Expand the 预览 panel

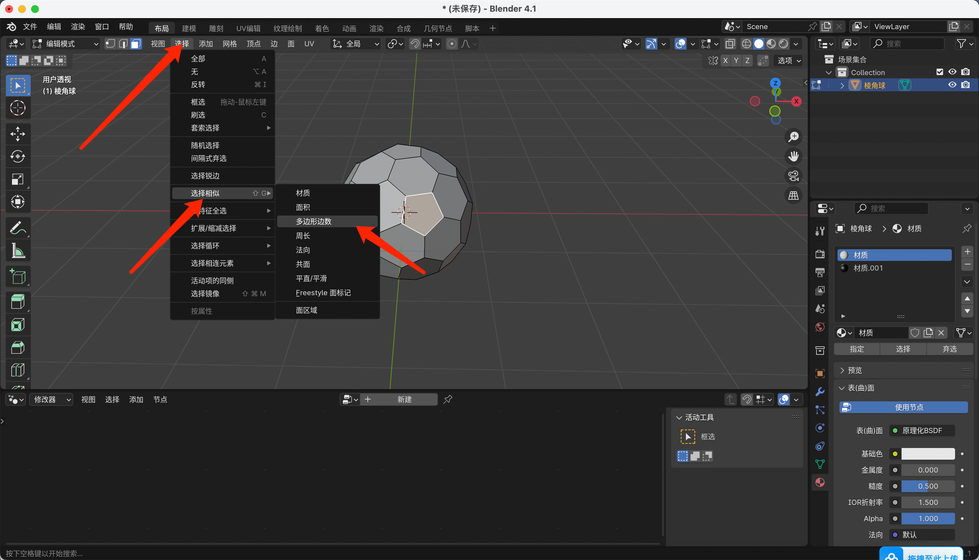point(854,370)
